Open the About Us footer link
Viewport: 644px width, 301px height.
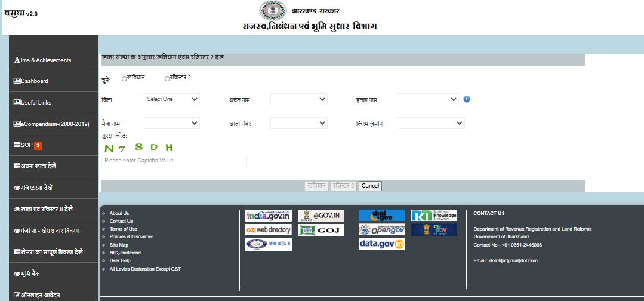tap(119, 213)
